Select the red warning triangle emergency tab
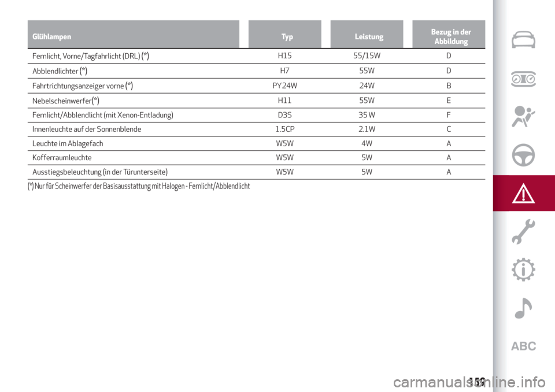This screenshot has width=555, height=392. [x=524, y=193]
